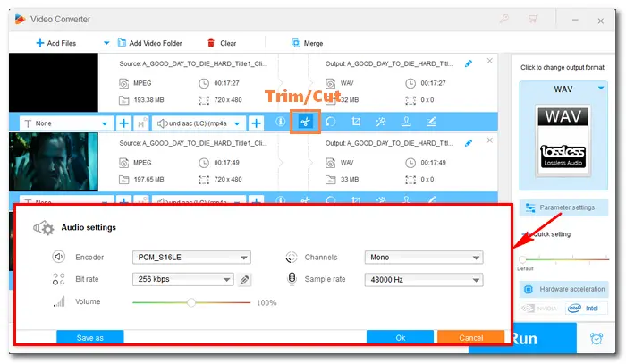This screenshot has width=626, height=364.
Task: Open the effects wand in first file toolbar
Action: pos(381,122)
